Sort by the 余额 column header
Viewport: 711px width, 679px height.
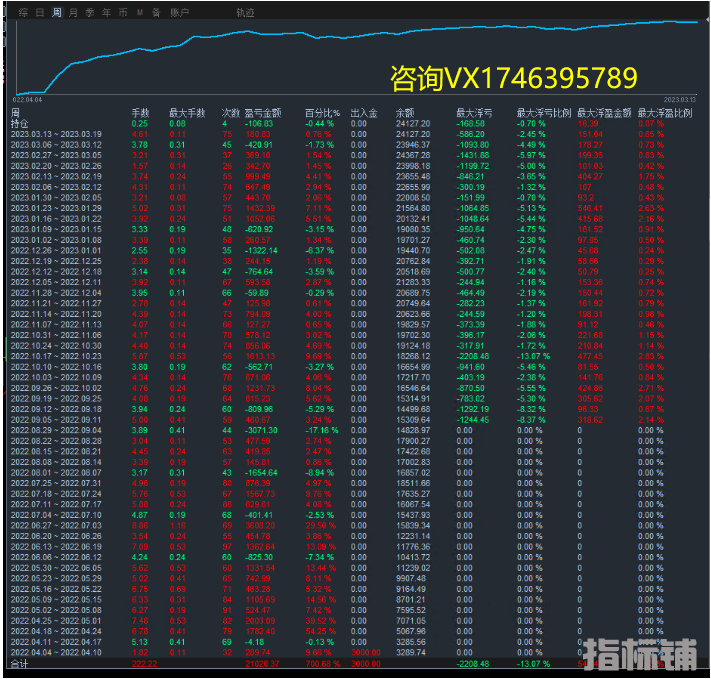tap(405, 114)
